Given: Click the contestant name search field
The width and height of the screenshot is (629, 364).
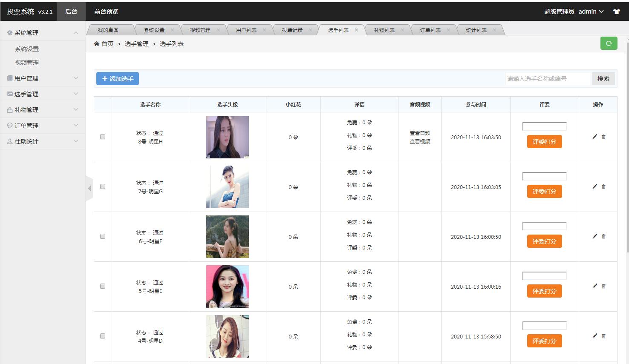Looking at the screenshot, I should point(547,79).
